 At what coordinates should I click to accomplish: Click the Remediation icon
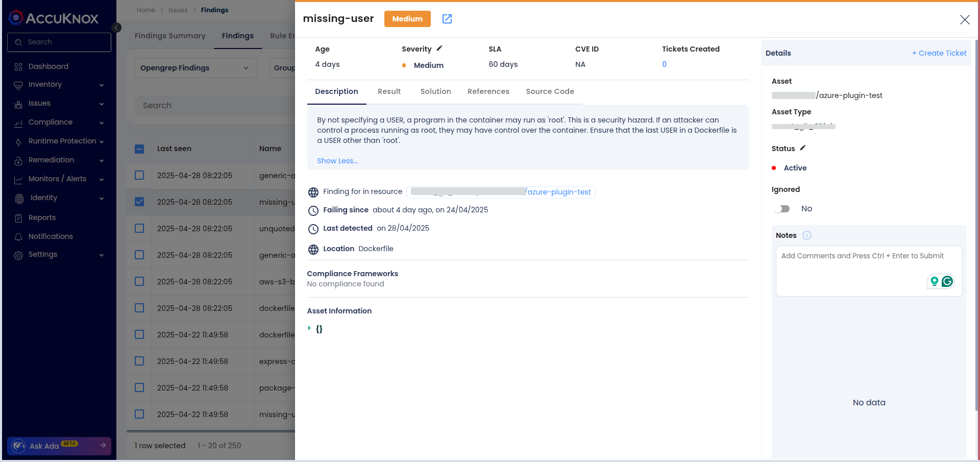pos(18,161)
